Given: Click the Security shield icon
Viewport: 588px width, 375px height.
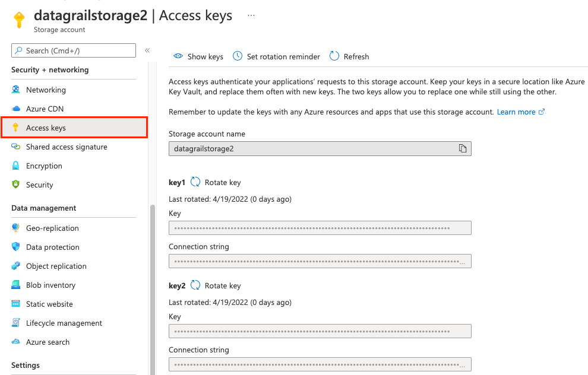Looking at the screenshot, I should tap(16, 185).
